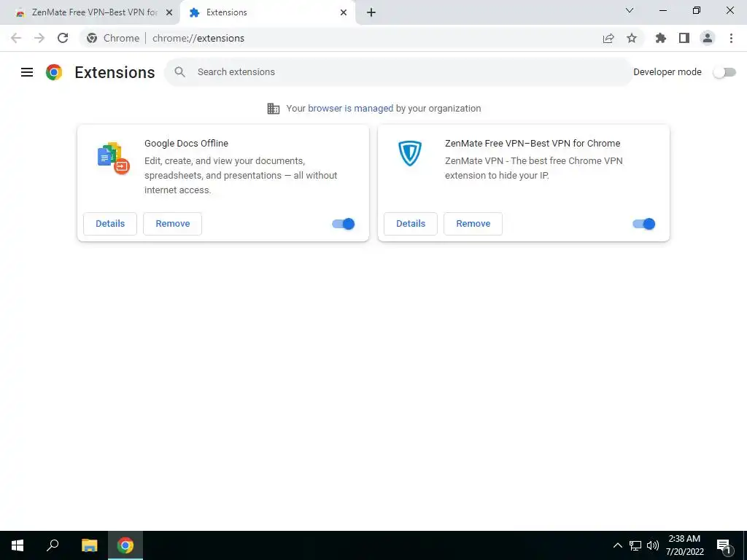Go back using the browser back arrow
The image size is (747, 560).
click(16, 38)
